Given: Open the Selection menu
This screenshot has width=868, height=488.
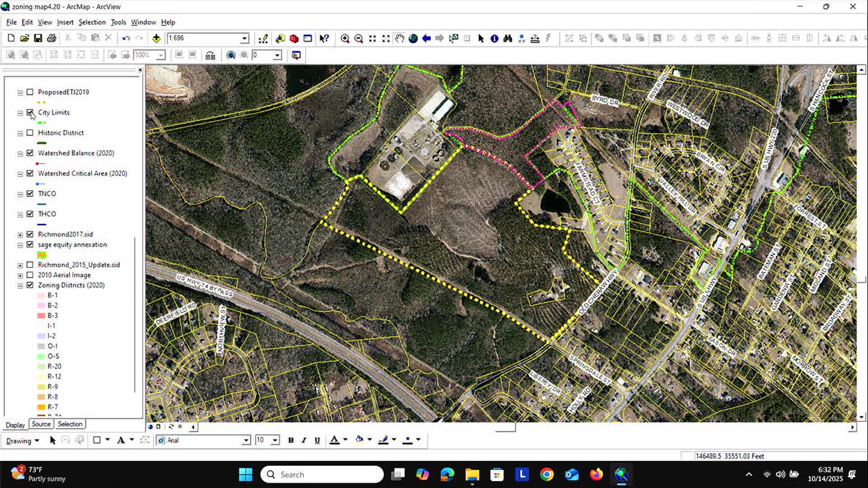Looking at the screenshot, I should 92,22.
